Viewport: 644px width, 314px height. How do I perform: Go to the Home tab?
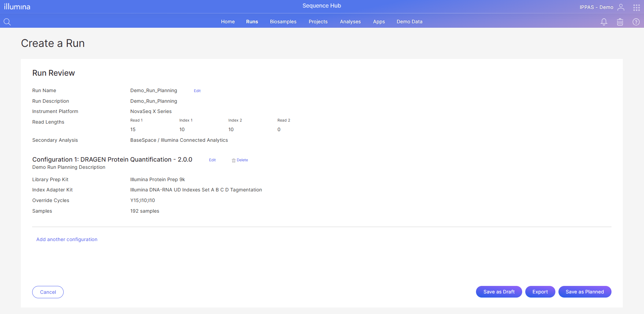point(228,22)
